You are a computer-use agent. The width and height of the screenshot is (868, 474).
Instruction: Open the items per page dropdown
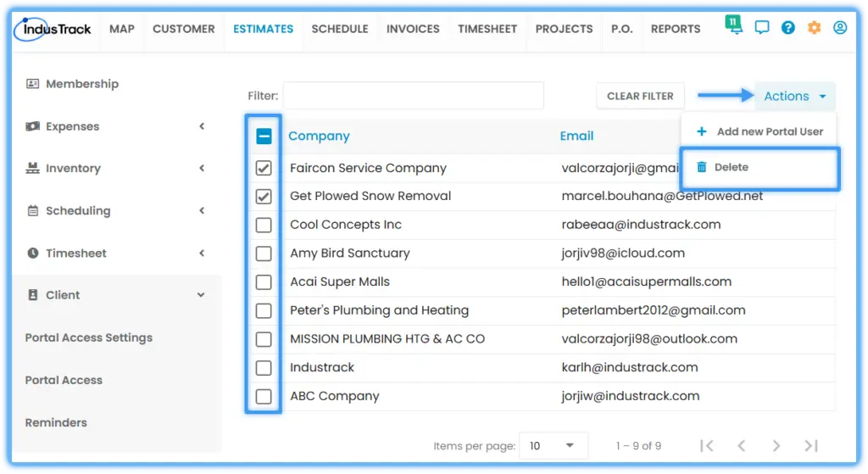553,446
